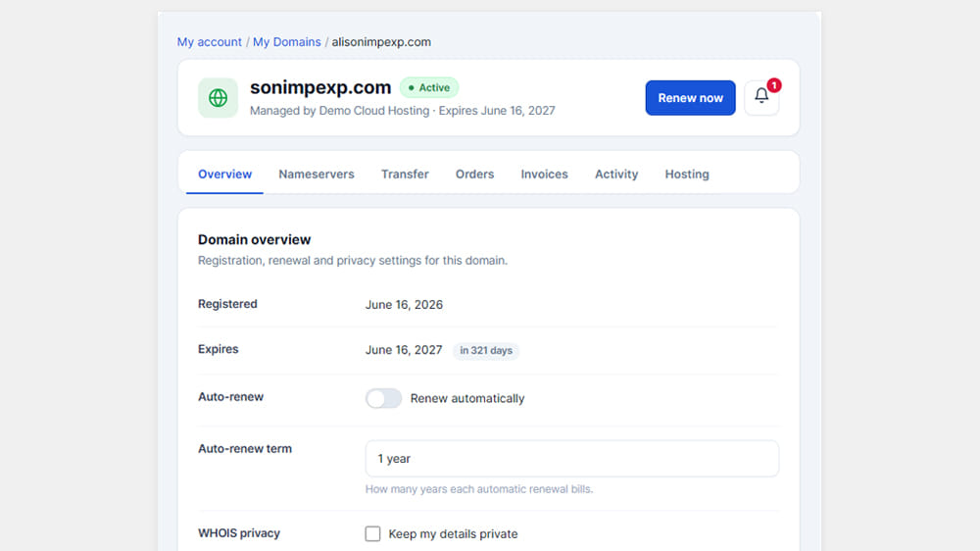Screen dimensions: 980x551
Task: Click the WHOIS privacy label
Action: coord(239,533)
